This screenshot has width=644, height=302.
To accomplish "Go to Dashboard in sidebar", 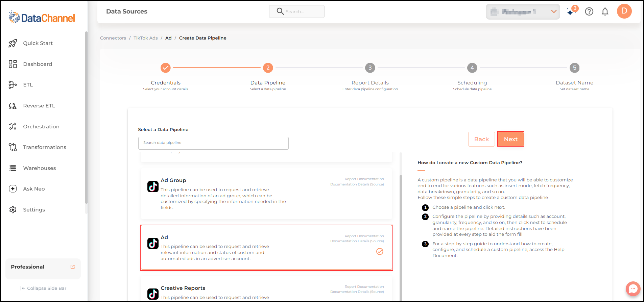I will (38, 64).
